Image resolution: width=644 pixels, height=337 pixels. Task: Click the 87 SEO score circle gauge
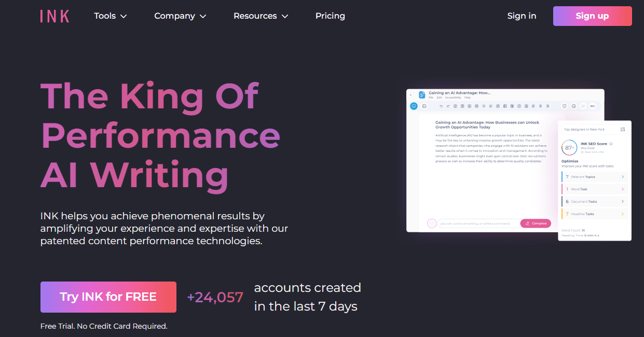[569, 148]
